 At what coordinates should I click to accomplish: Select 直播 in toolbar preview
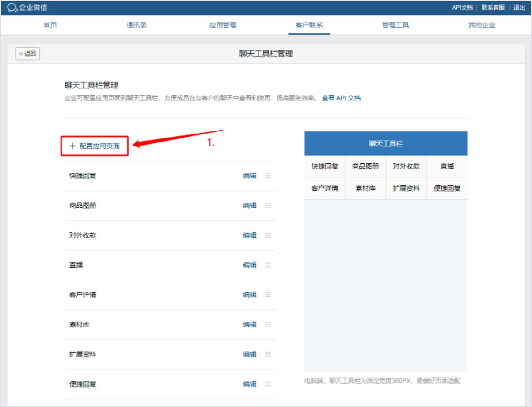447,166
